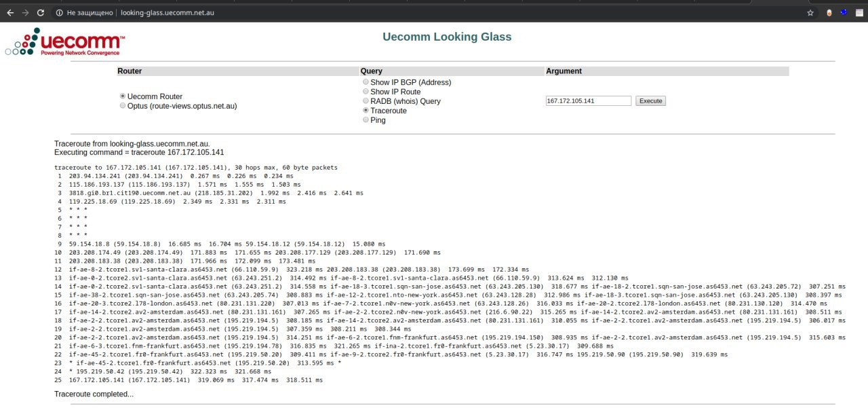Reload the current page

41,13
